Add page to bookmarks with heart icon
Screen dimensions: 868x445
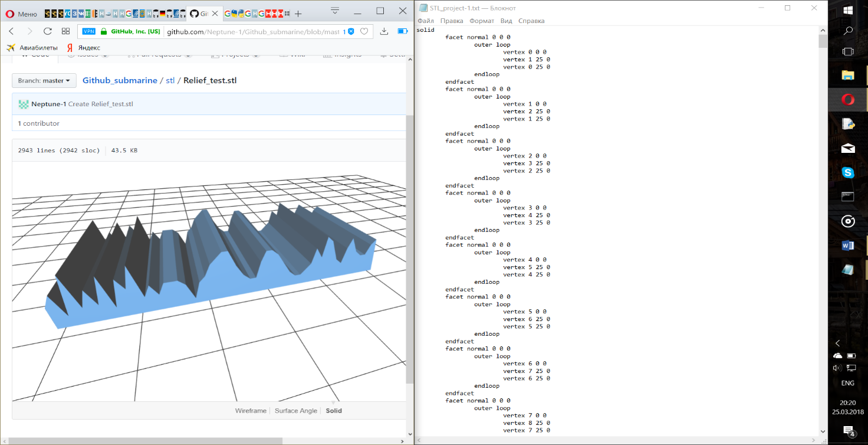[364, 31]
